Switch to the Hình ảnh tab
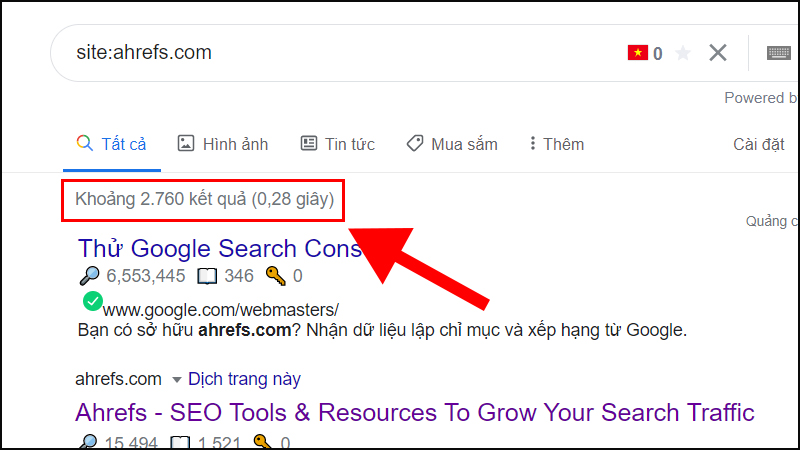800x450 pixels. (x=223, y=144)
